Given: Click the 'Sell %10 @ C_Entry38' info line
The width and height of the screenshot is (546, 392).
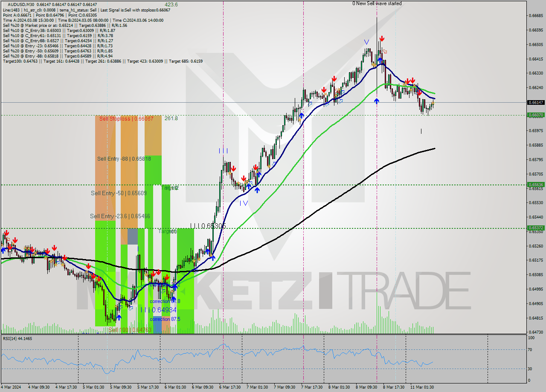Looking at the screenshot, I should pos(59,30).
